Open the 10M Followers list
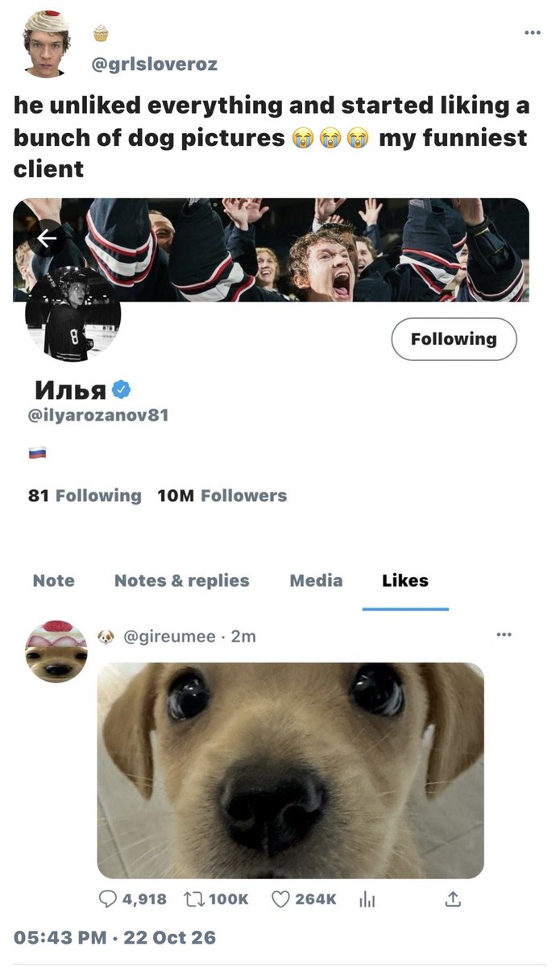Viewport: 560px width, 967px height. pos(222,496)
